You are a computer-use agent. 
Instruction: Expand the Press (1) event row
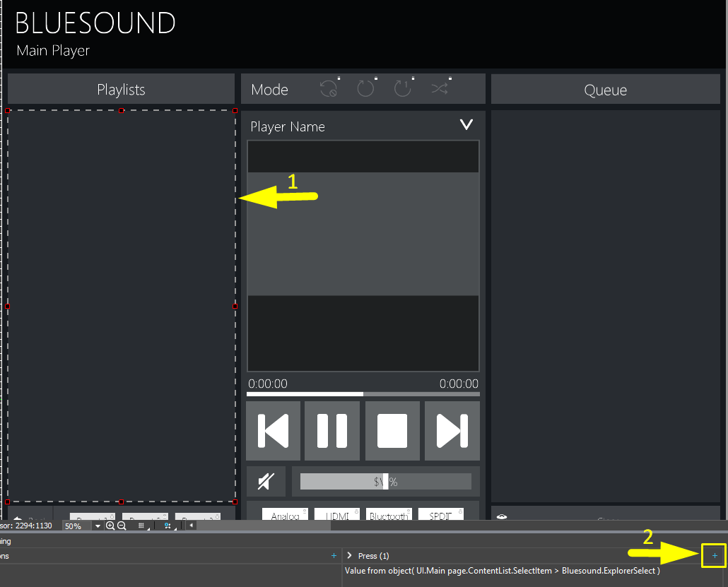coord(349,556)
